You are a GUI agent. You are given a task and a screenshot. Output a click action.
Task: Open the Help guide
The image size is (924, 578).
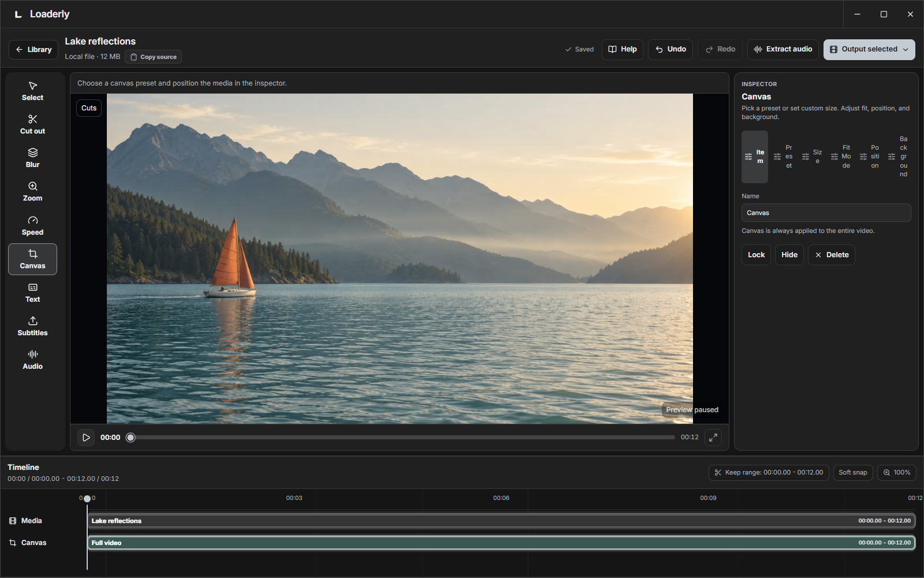tap(623, 49)
